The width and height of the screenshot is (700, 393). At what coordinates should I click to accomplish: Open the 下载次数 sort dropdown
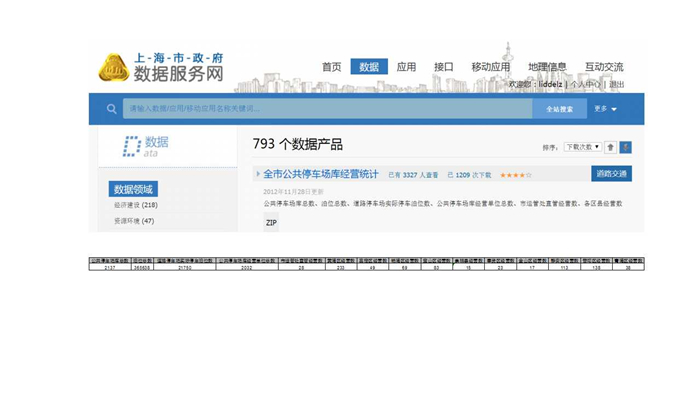[583, 147]
